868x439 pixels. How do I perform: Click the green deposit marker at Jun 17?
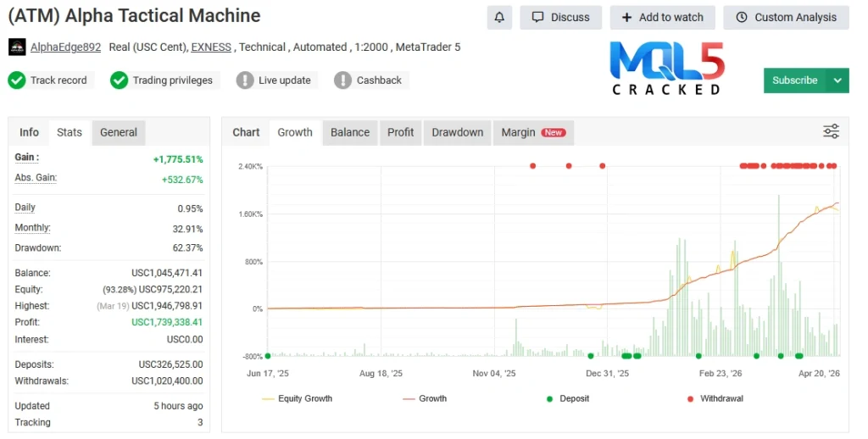[x=268, y=356]
